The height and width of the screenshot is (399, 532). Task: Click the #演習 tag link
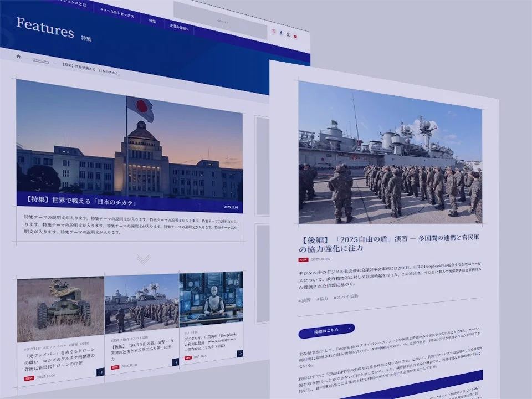(x=304, y=300)
